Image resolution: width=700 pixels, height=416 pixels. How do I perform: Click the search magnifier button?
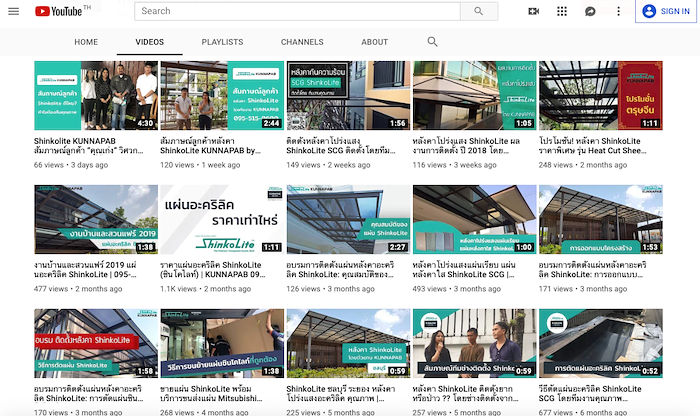click(x=479, y=11)
